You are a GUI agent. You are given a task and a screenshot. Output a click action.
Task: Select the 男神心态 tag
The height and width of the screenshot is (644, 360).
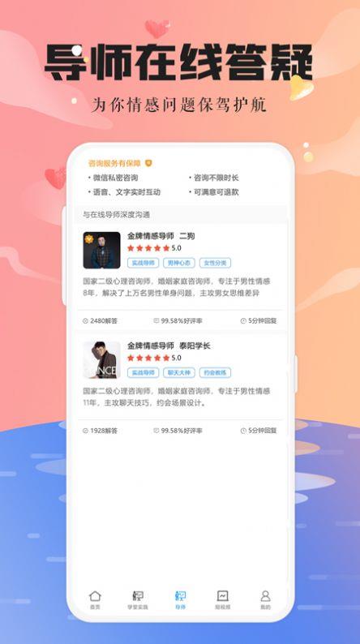coord(179,263)
